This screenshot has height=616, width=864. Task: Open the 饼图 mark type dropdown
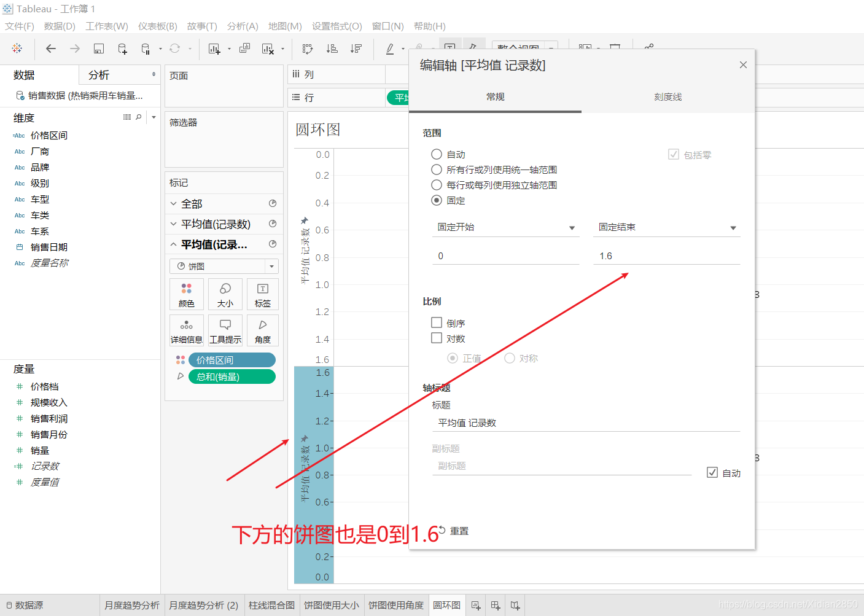click(x=224, y=266)
